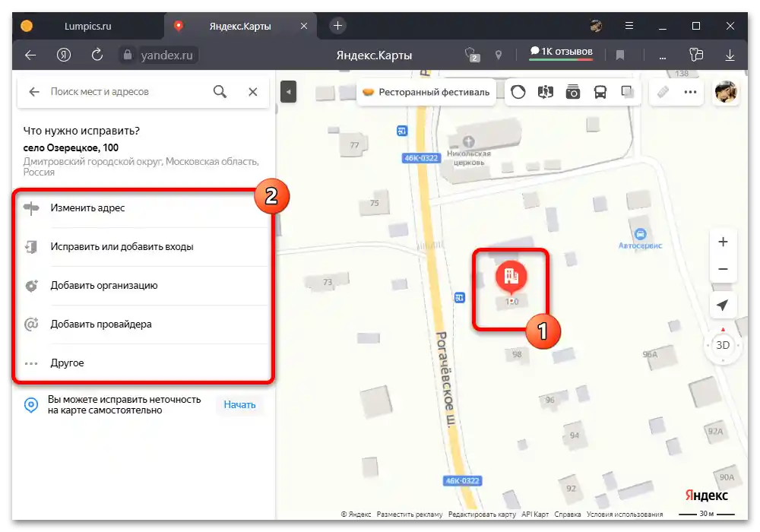Screen dimensions: 760x532
Task: Open the API Карт link
Action: 535,514
